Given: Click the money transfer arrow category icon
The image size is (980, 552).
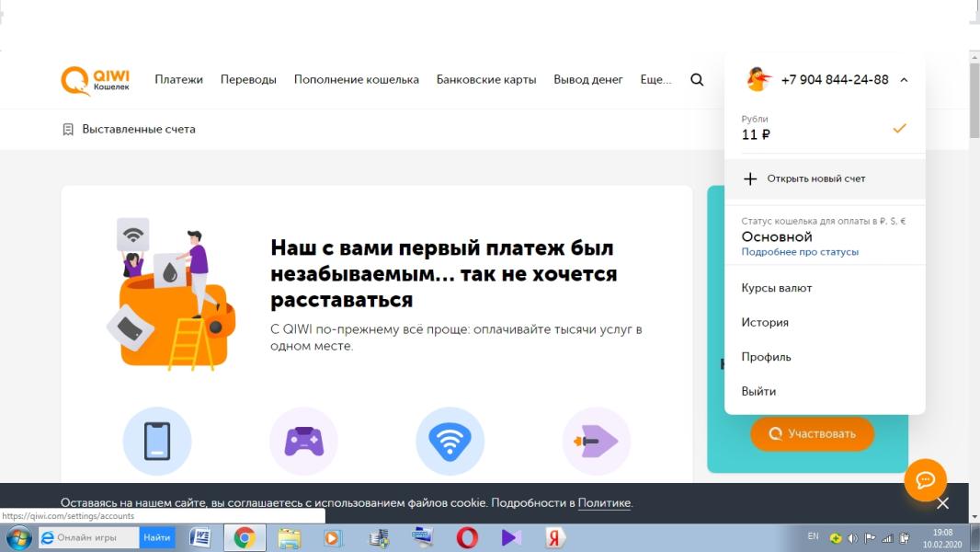Looking at the screenshot, I should [595, 441].
